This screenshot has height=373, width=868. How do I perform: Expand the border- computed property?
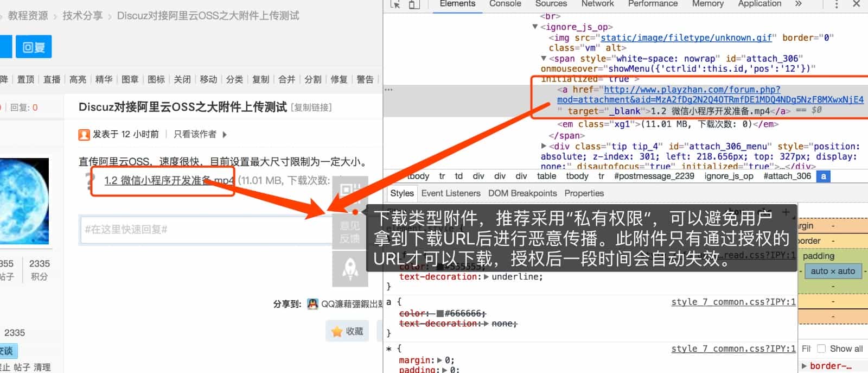tap(805, 366)
